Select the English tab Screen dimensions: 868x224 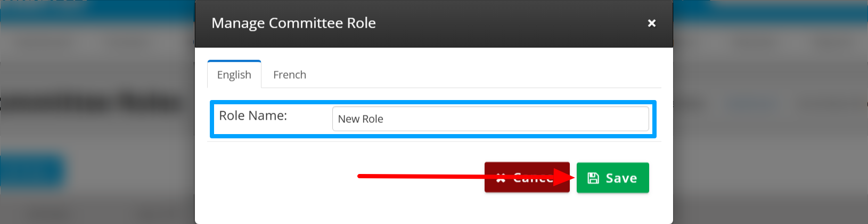point(234,74)
